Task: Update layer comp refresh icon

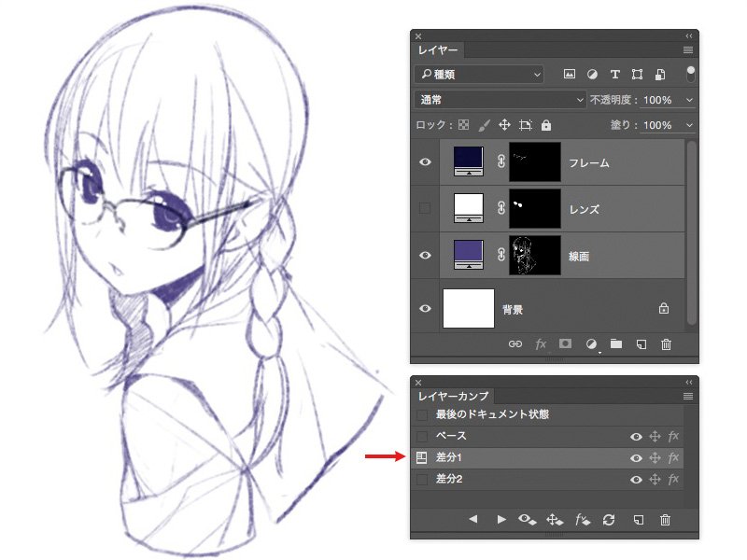Action: click(x=609, y=520)
